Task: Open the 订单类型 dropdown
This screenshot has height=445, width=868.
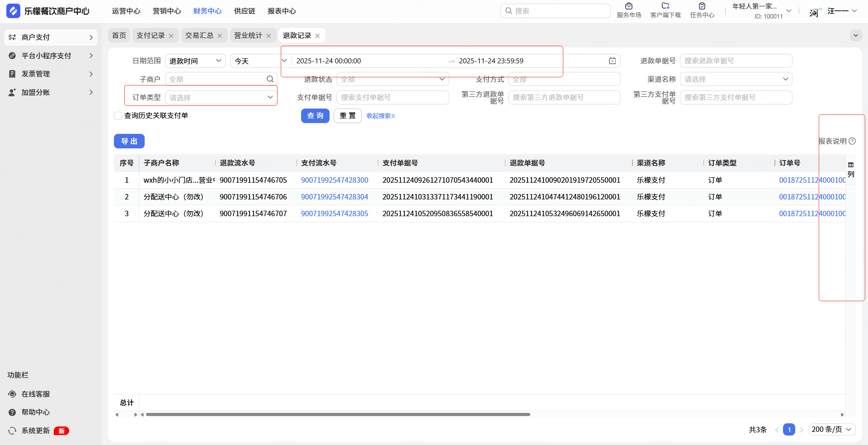Action: (221, 97)
